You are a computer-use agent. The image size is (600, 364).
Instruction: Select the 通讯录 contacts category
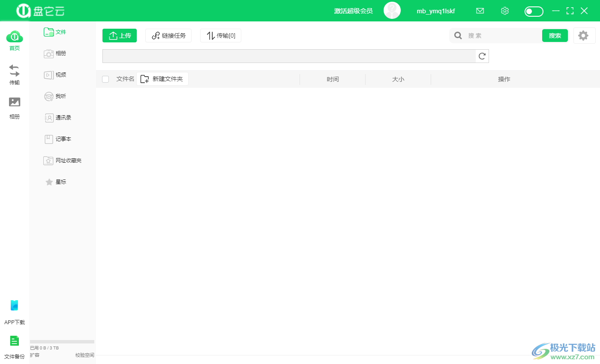[58, 118]
